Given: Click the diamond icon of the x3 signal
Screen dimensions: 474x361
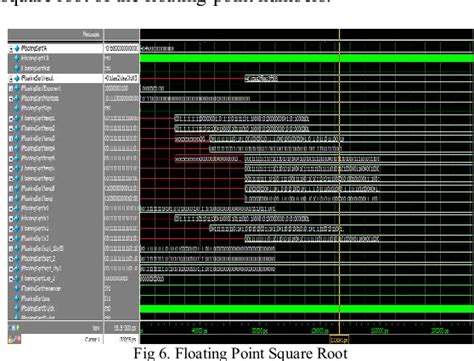Looking at the screenshot, I should pyautogui.click(x=17, y=239).
